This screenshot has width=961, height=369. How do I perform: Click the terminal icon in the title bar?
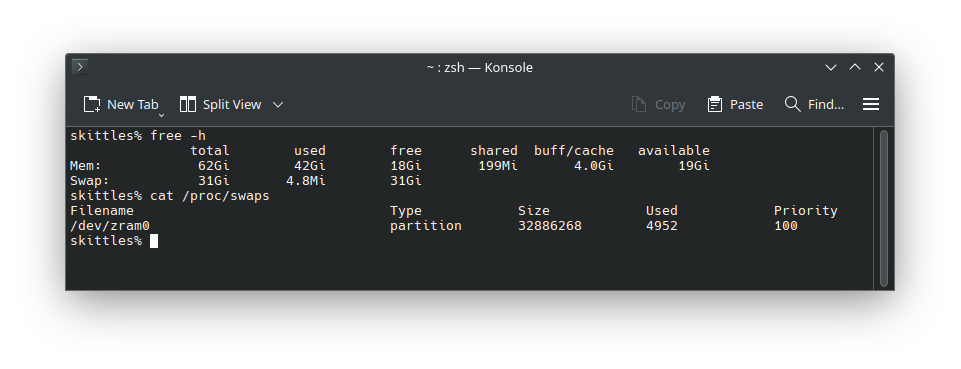[80, 66]
